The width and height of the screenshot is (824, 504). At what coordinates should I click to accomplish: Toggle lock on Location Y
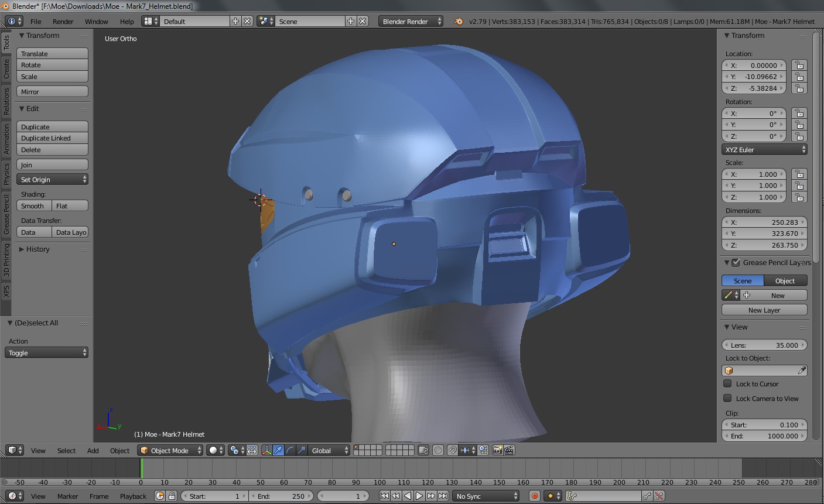[799, 77]
